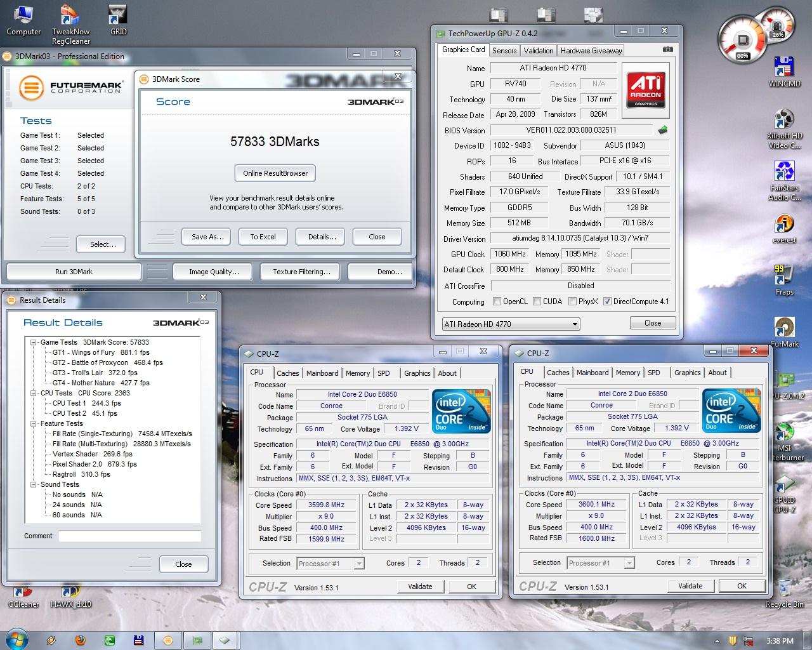
Task: Open the SPD tab in left CPU-Z
Action: click(384, 373)
